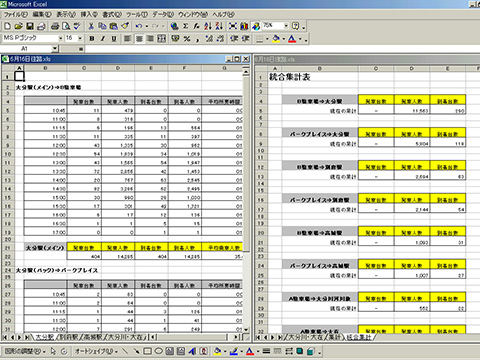Launch the Chart Wizard icon

coord(244,26)
